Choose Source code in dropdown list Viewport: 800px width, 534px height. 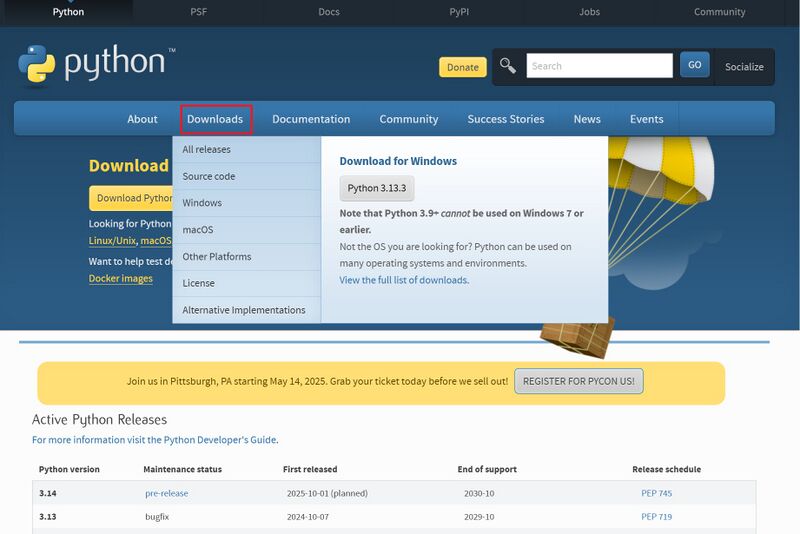tap(208, 177)
